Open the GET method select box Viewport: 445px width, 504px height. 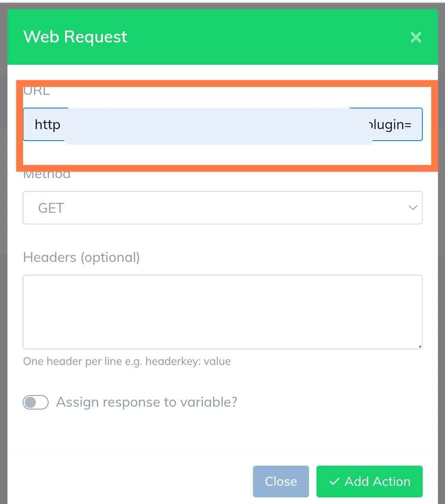222,208
